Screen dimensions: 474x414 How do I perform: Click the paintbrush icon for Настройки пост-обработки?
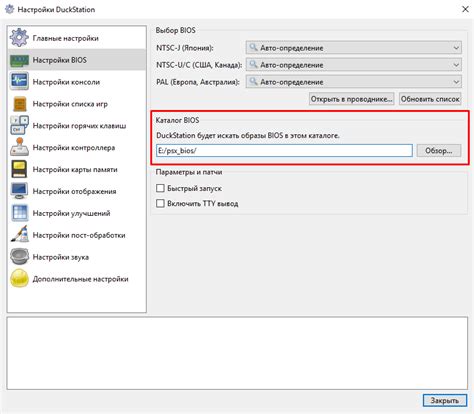click(x=19, y=234)
